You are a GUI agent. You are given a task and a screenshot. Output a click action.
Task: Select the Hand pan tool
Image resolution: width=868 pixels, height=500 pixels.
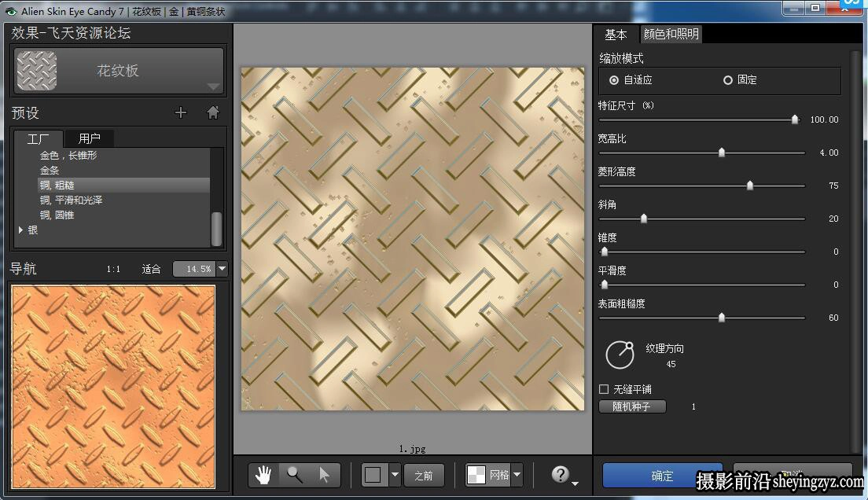[263, 475]
